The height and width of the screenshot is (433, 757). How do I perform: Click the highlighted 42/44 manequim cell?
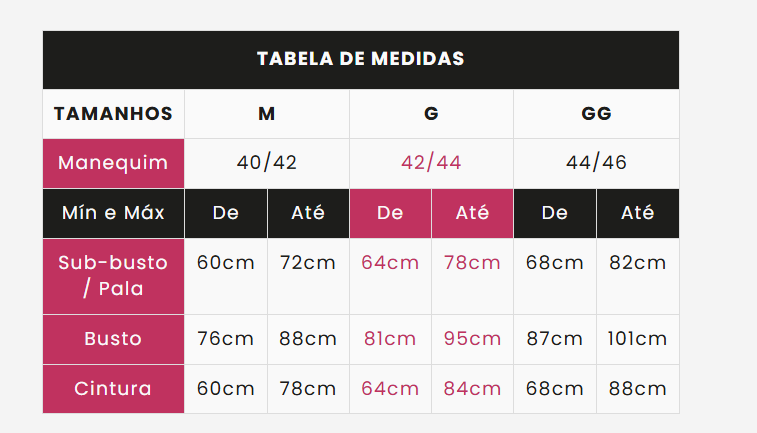(431, 163)
